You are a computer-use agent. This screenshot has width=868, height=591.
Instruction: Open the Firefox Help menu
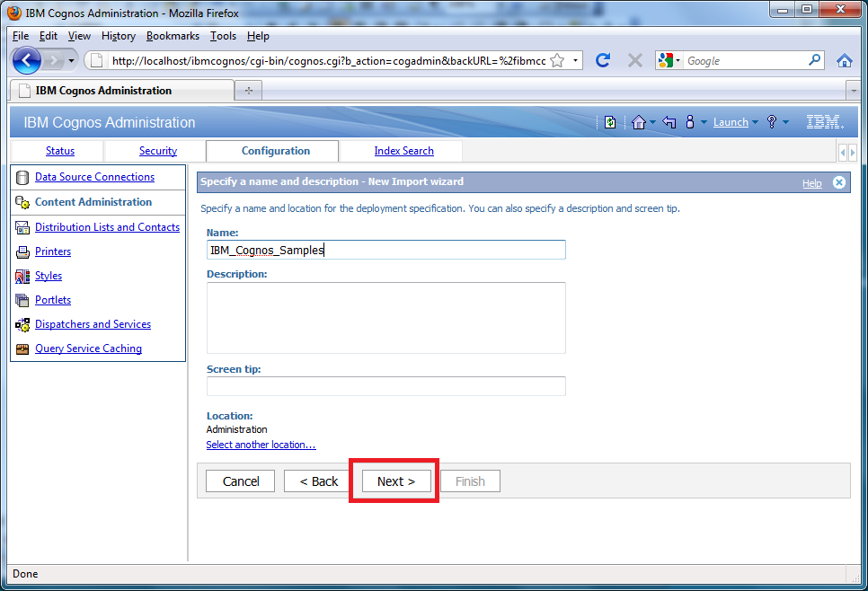pos(258,36)
